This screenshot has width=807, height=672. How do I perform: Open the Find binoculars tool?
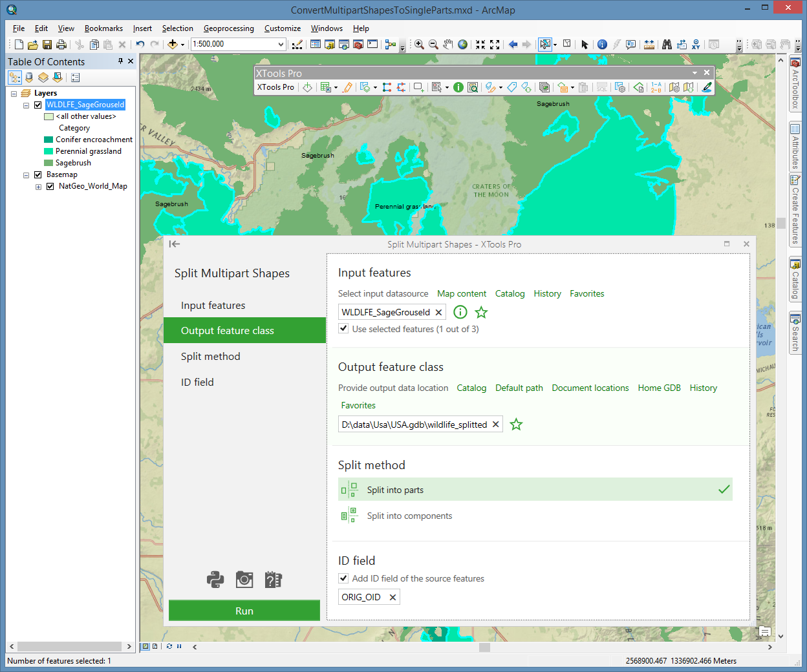pos(667,45)
